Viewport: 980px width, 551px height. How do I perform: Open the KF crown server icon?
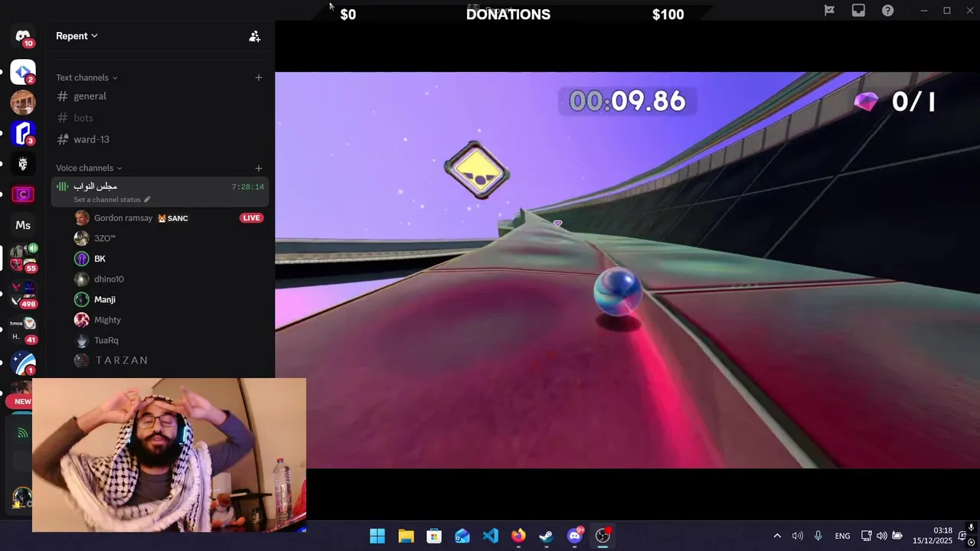23,164
